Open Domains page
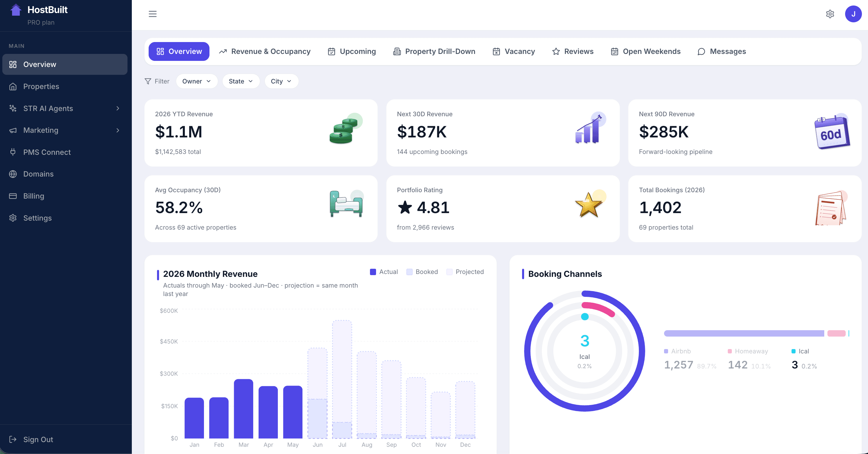Viewport: 868px width, 454px height. [x=65, y=174]
